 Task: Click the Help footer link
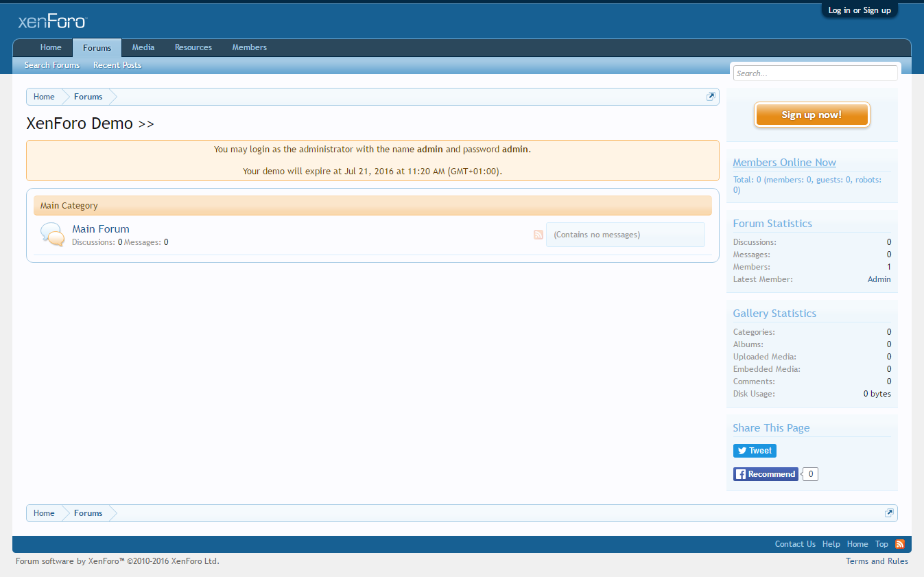pos(831,544)
